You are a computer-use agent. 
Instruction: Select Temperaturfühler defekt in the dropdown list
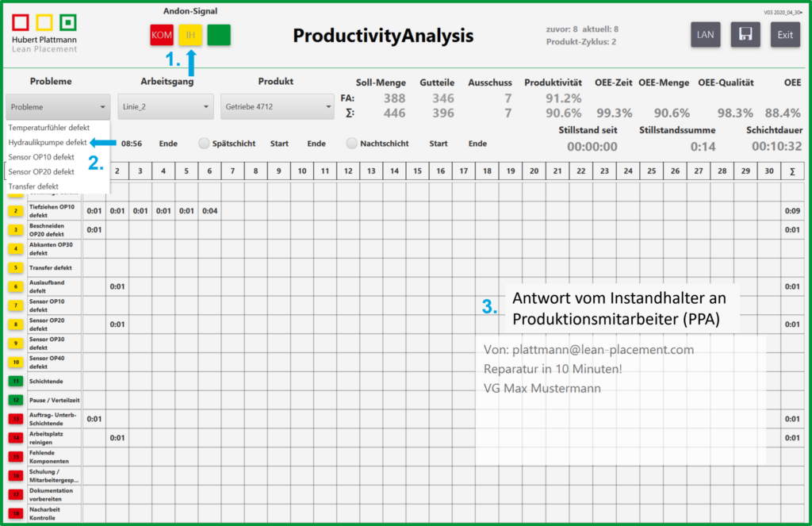point(50,127)
